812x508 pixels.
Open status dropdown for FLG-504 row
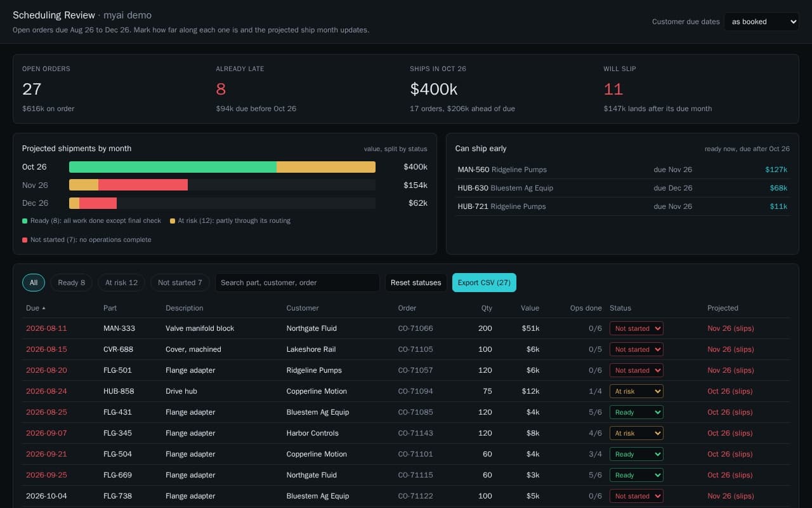point(636,454)
